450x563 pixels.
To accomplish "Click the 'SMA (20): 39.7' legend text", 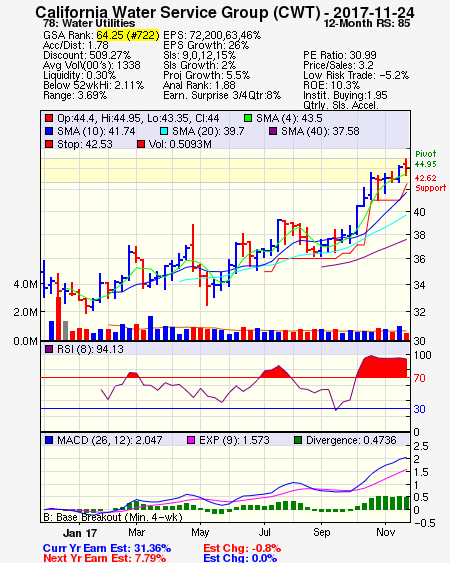I will (x=208, y=131).
